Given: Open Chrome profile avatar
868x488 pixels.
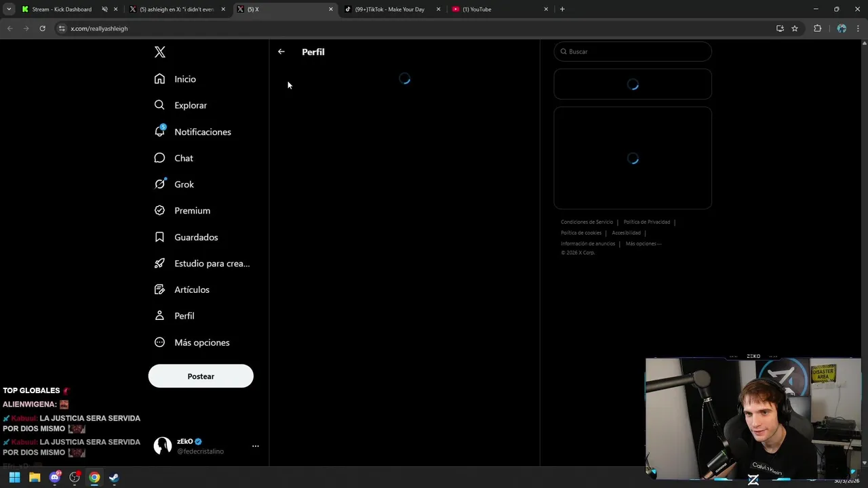Looking at the screenshot, I should coord(842,28).
